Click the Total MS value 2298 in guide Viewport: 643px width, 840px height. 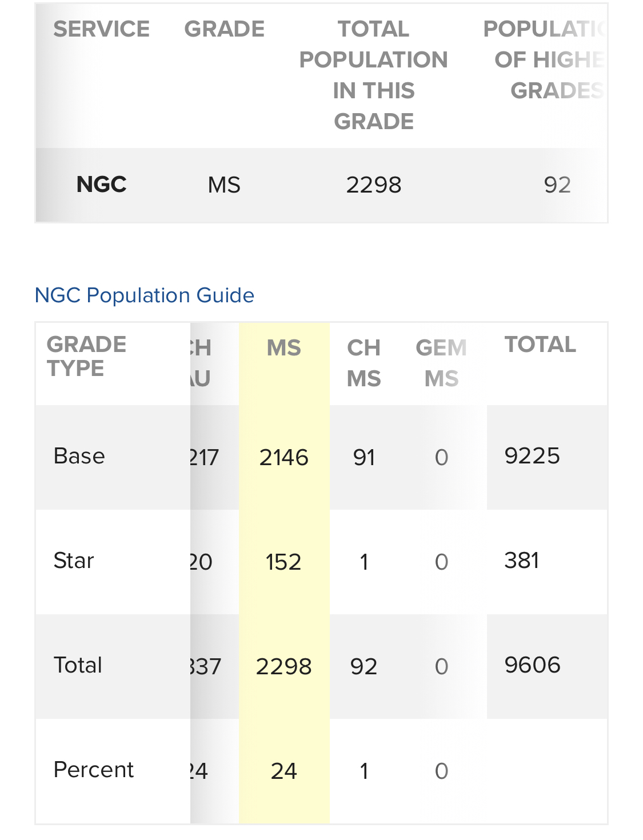tap(284, 667)
